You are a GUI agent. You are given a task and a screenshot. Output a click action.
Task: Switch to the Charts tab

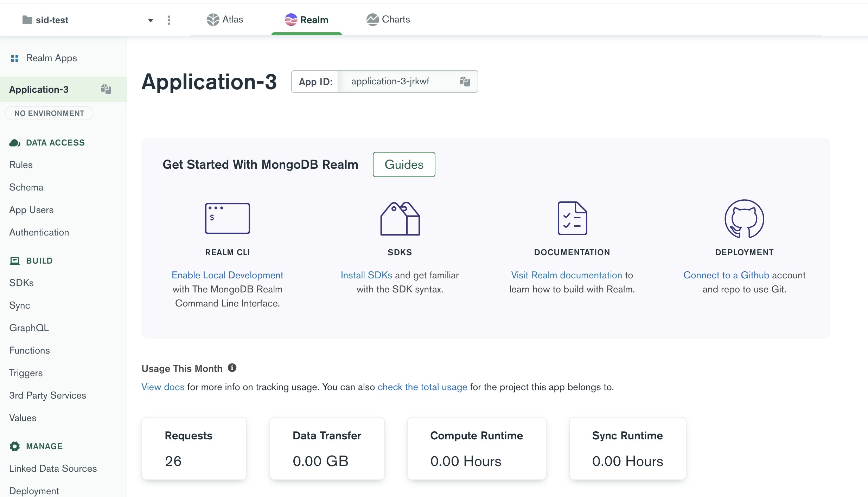tap(388, 20)
